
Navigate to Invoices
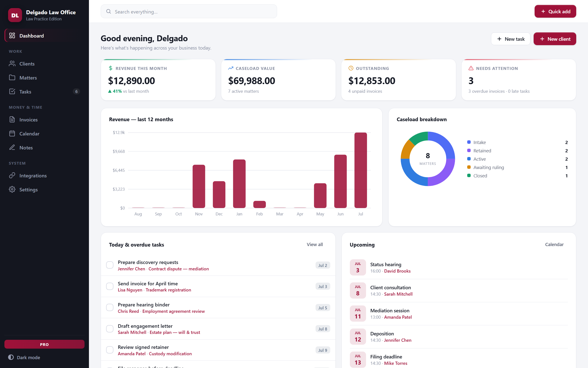[x=44, y=119]
